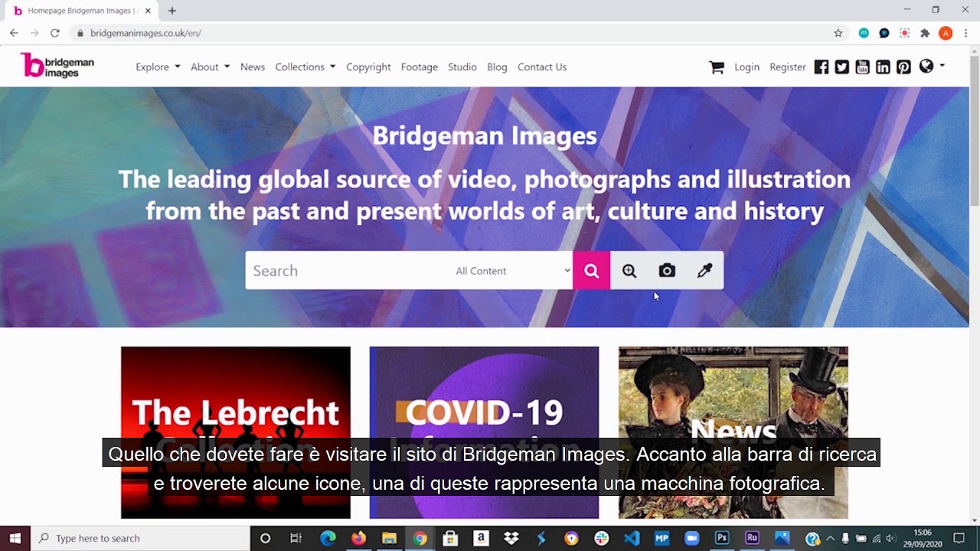Open a new browser tab

172,11
